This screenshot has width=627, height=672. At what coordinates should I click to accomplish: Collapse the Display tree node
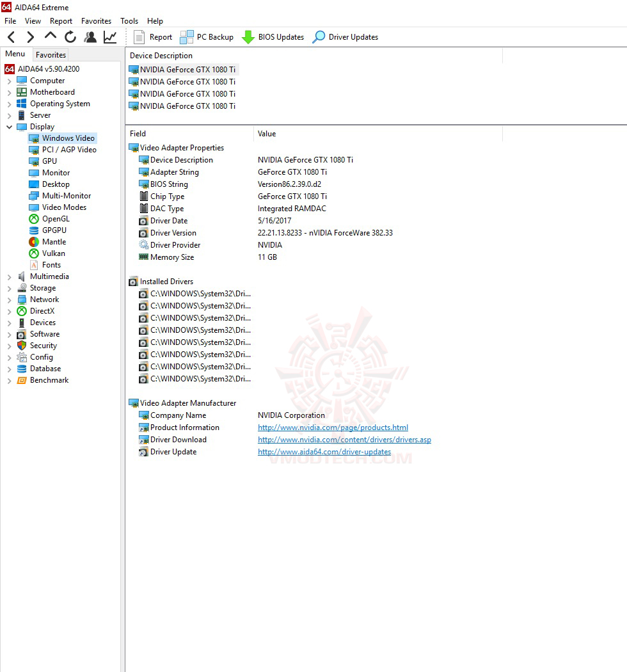(x=9, y=127)
